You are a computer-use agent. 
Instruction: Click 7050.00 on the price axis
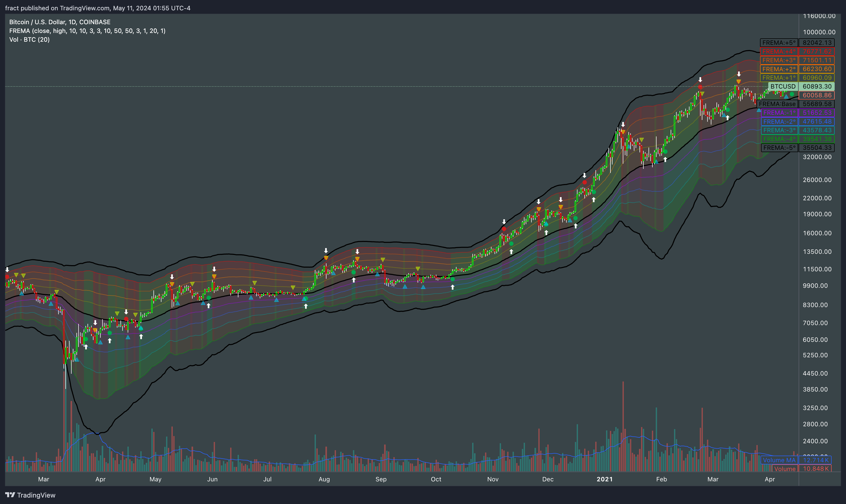815,323
